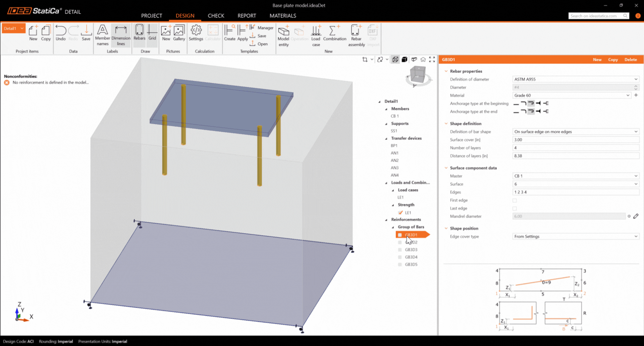This screenshot has width=644, height=346.
Task: Click the Surface cover input field
Action: tap(576, 140)
